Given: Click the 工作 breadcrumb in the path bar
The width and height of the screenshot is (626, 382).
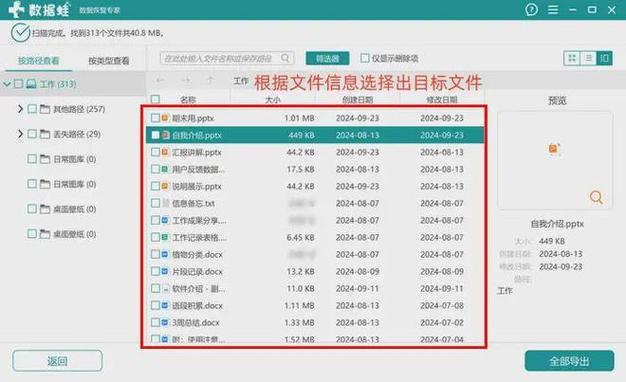Looking at the screenshot, I should [x=241, y=81].
